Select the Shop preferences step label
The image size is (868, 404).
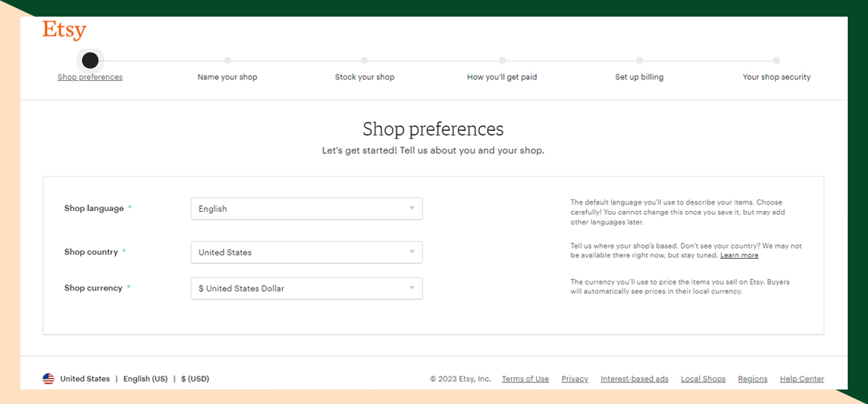click(90, 77)
